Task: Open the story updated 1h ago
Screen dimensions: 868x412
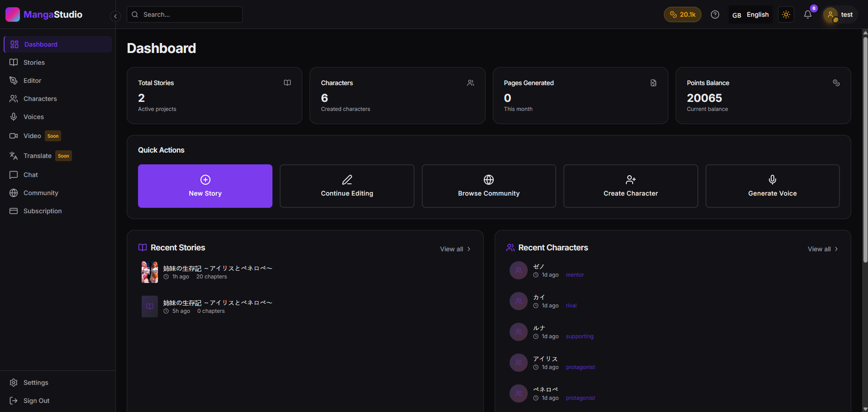Action: 305,272
